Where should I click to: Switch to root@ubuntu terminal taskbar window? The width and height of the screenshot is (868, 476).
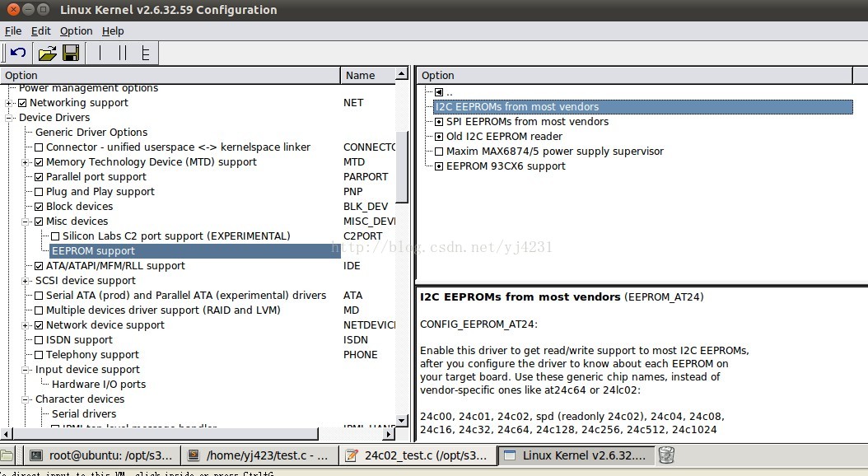(x=102, y=455)
